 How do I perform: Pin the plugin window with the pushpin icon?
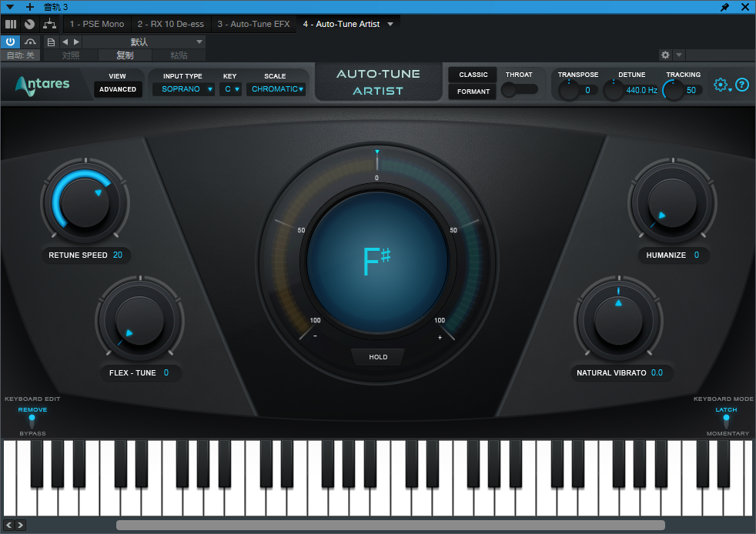click(x=724, y=7)
